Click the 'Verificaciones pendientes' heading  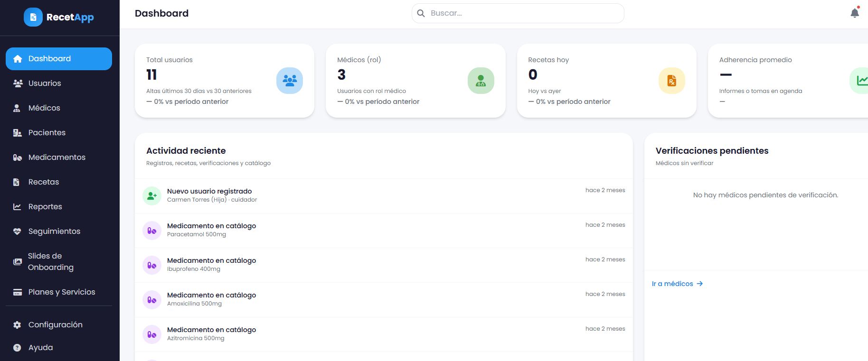[x=712, y=151]
